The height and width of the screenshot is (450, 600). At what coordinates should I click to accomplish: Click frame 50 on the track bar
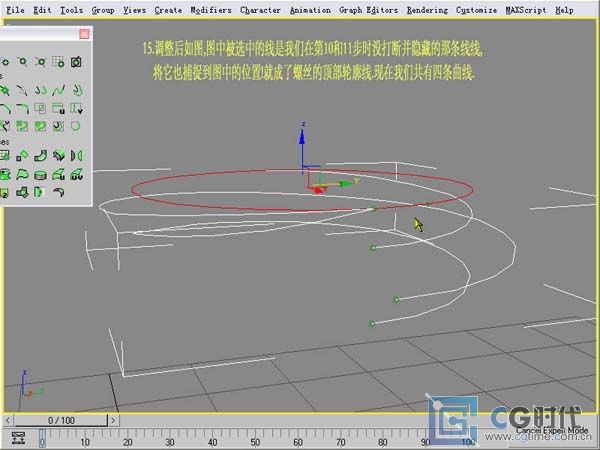pyautogui.click(x=255, y=442)
